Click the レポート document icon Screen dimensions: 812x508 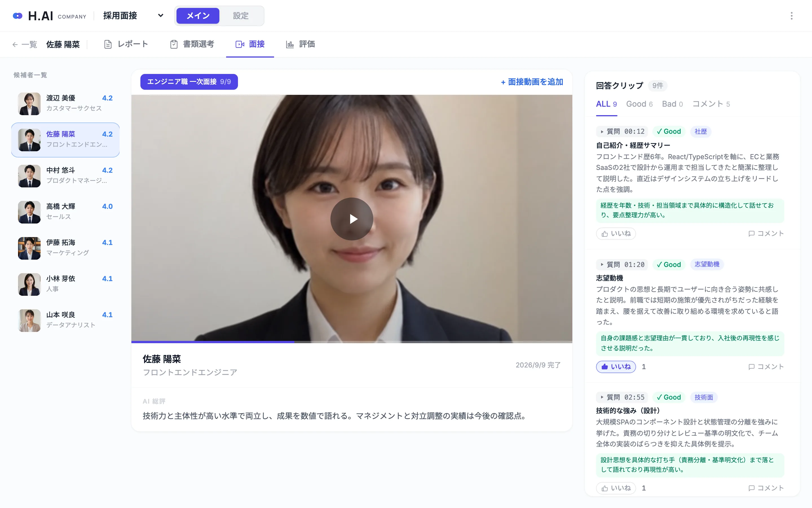[108, 44]
